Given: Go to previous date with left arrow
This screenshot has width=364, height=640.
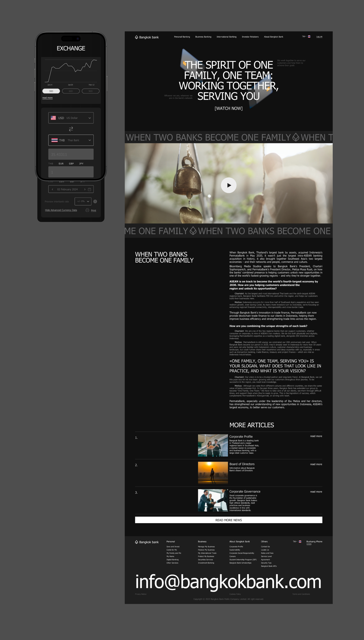Looking at the screenshot, I should 53,189.
